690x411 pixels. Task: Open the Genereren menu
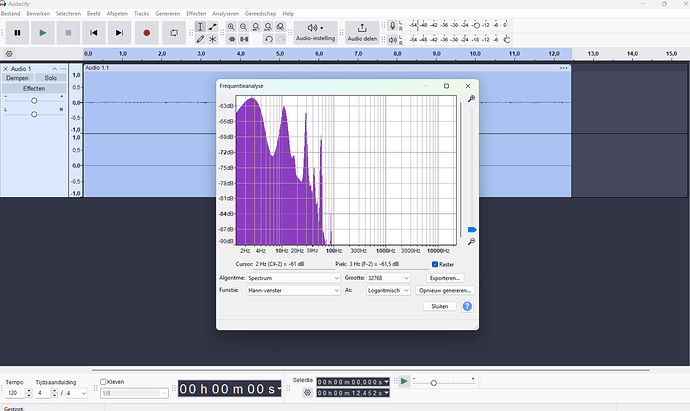click(x=168, y=14)
